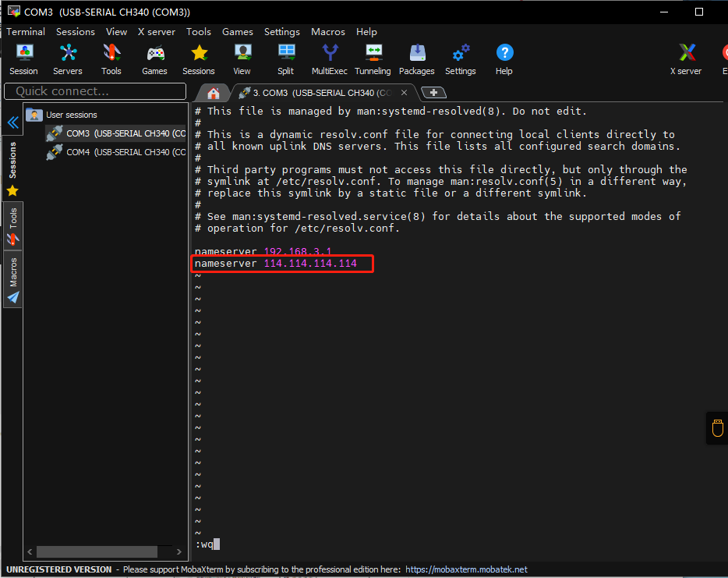
Task: Go to the Home tab icon
Action: 214,93
